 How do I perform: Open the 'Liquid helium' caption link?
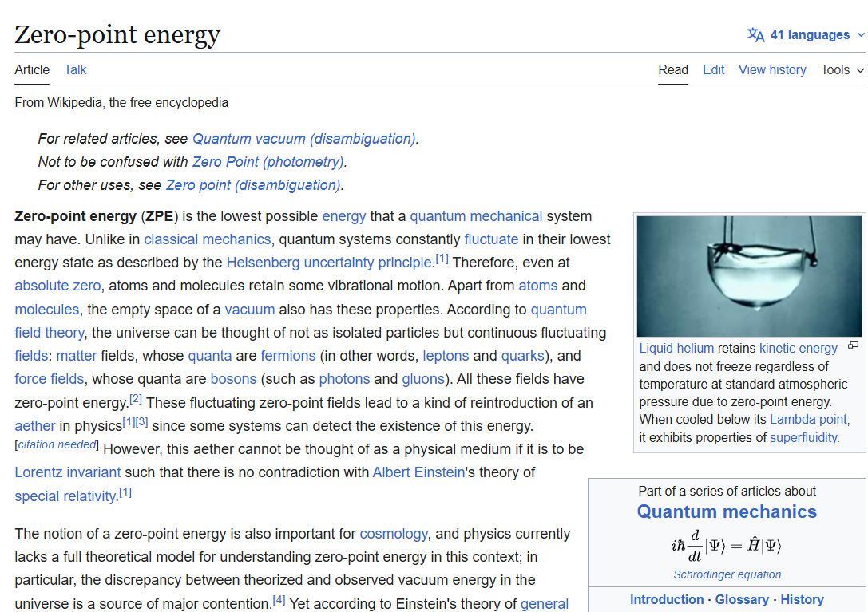[676, 349]
